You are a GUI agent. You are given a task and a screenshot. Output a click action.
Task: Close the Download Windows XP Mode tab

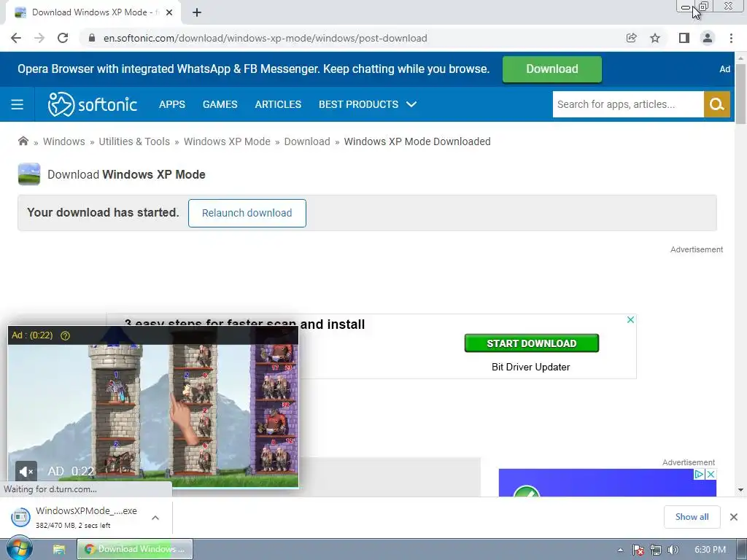(169, 13)
